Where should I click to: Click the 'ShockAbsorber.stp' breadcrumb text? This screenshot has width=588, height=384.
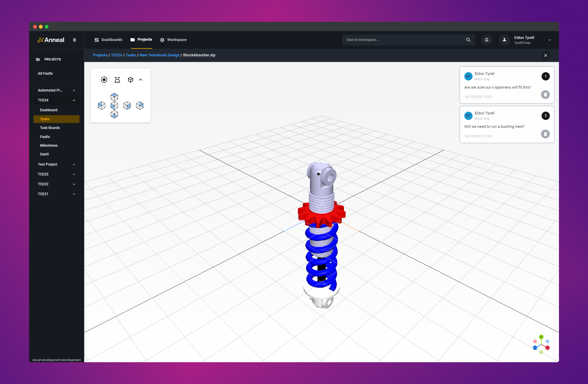[199, 55]
